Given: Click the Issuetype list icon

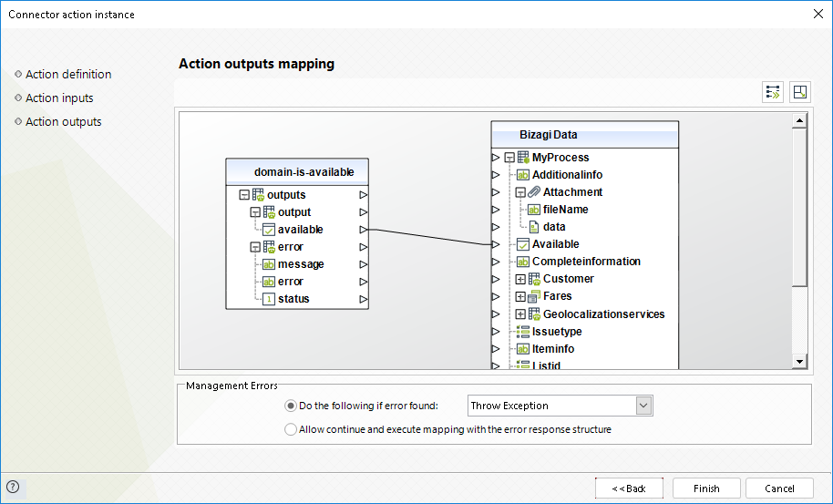Looking at the screenshot, I should coord(523,332).
